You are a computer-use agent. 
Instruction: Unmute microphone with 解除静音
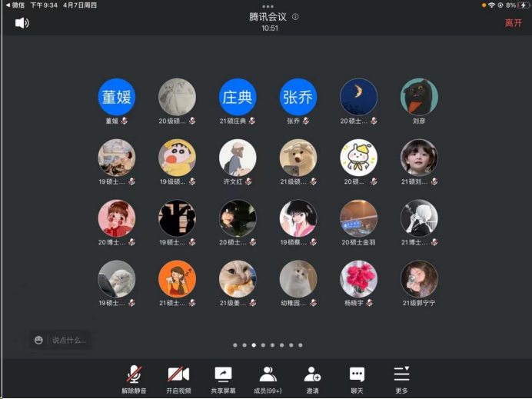pos(134,374)
